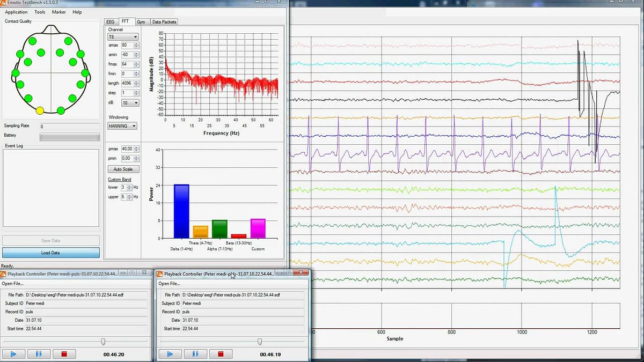
Task: Stop playback in the right Playback Controller
Action: tap(221, 354)
